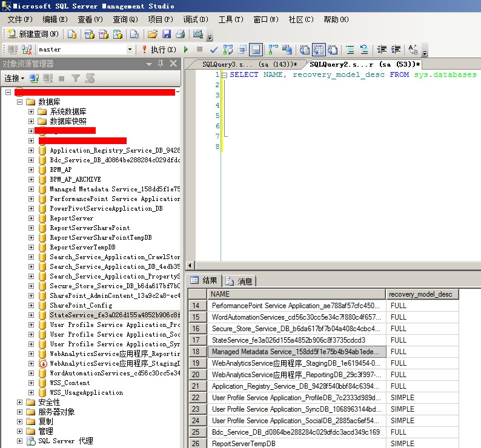Click the Query Options icon
The height and width of the screenshot is (448, 481).
click(242, 50)
